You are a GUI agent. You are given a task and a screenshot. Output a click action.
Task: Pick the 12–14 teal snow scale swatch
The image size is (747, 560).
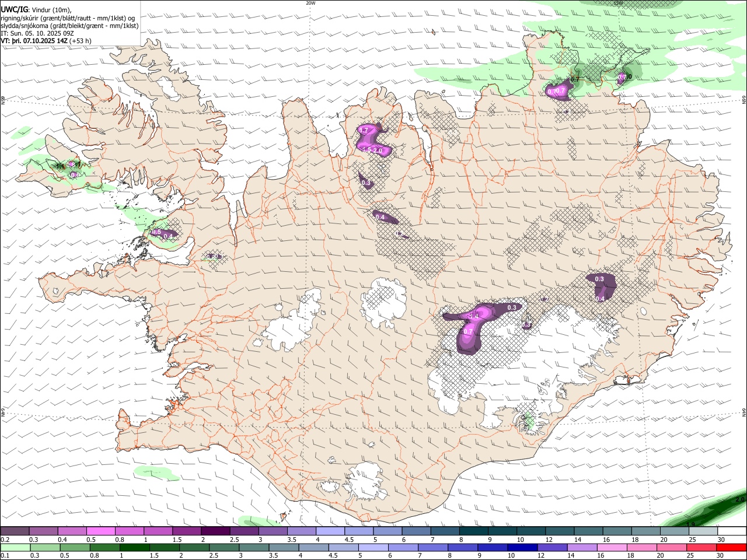pos(560,531)
